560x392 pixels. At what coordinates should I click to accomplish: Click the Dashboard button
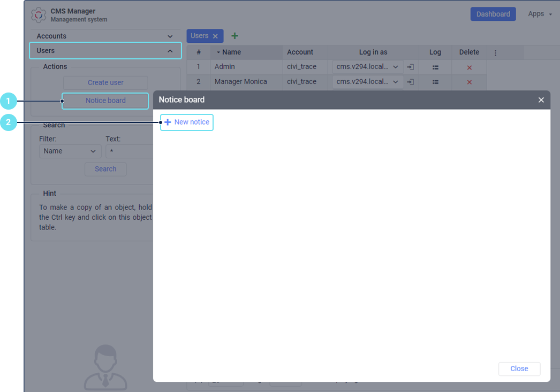493,14
